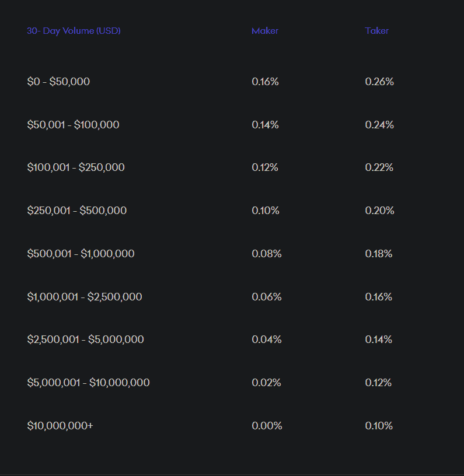Select the $250,001 - $500,000 volume tier

(x=77, y=211)
